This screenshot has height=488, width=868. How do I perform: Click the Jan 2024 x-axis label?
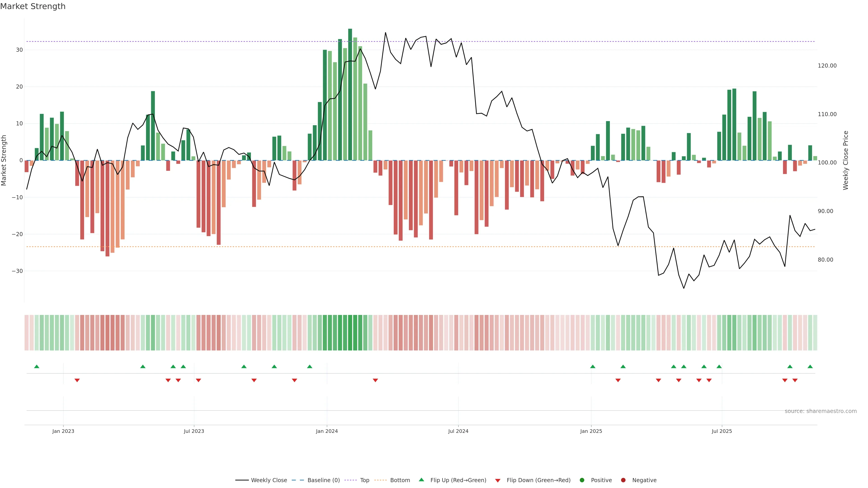click(x=326, y=431)
